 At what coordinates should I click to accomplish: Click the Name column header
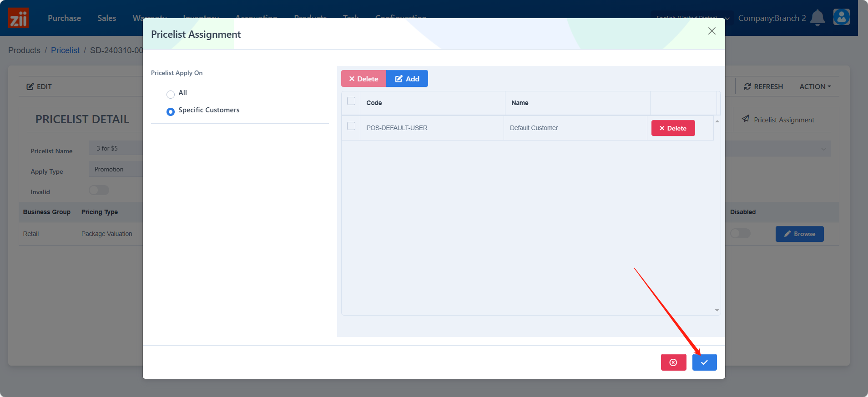tap(577, 103)
